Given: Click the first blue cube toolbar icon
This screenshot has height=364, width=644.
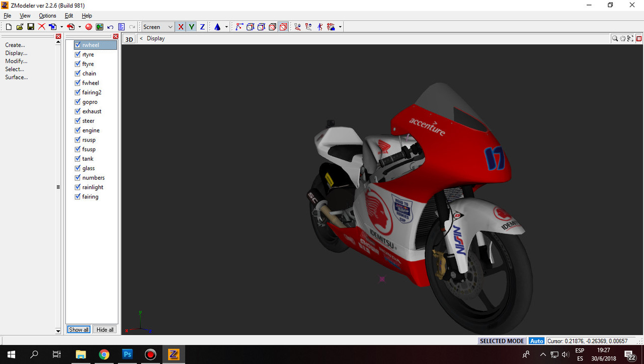Looking at the screenshot, I should click(250, 27).
